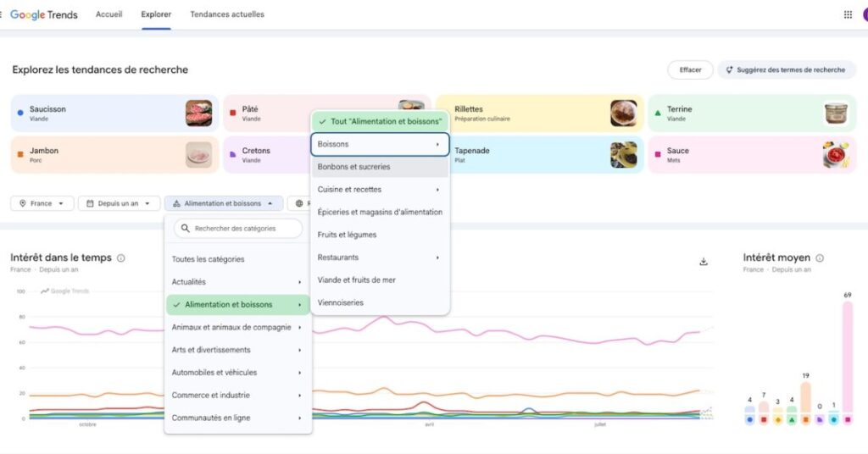
Task: Open the Jambon thumbnail image
Action: click(x=198, y=155)
